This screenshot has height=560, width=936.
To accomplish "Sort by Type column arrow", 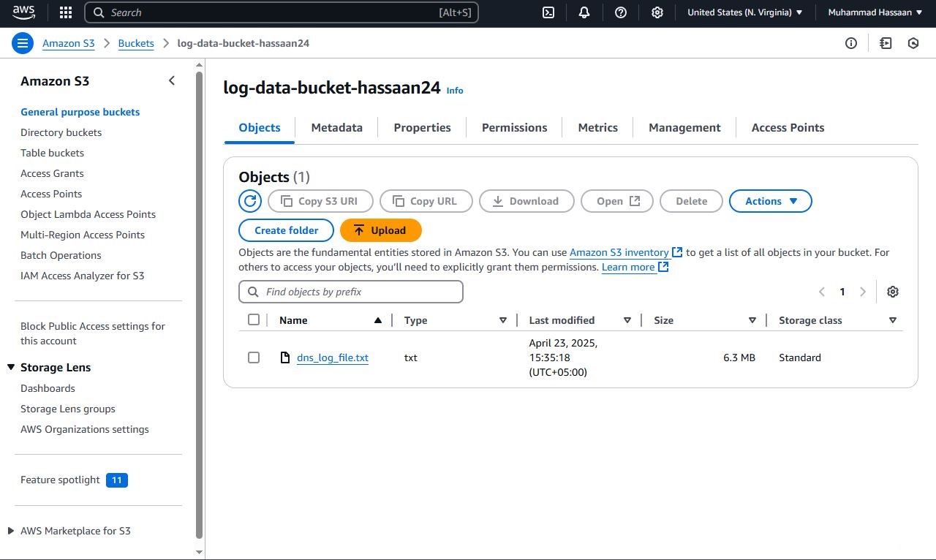I will point(503,320).
